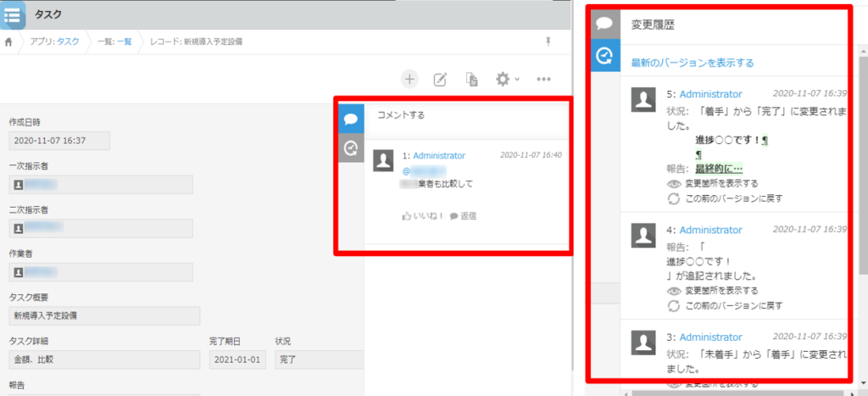Click the edit record pencil icon
The image size is (868, 396).
[x=440, y=79]
